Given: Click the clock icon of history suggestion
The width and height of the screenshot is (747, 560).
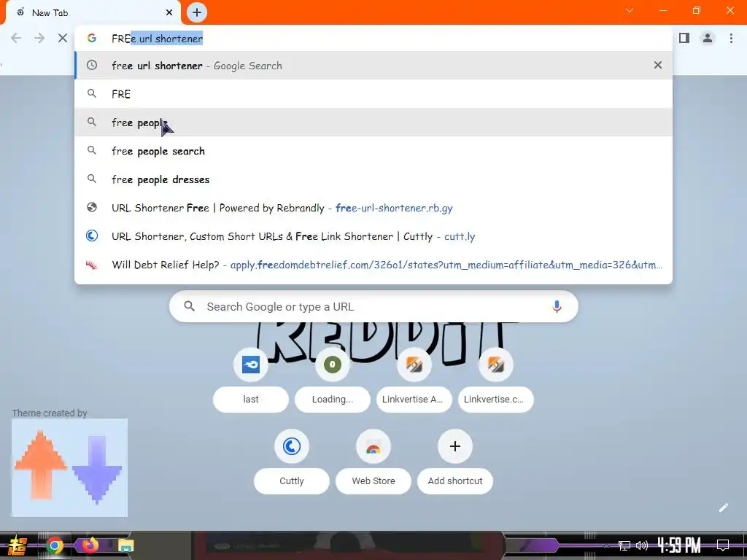Looking at the screenshot, I should 91,65.
